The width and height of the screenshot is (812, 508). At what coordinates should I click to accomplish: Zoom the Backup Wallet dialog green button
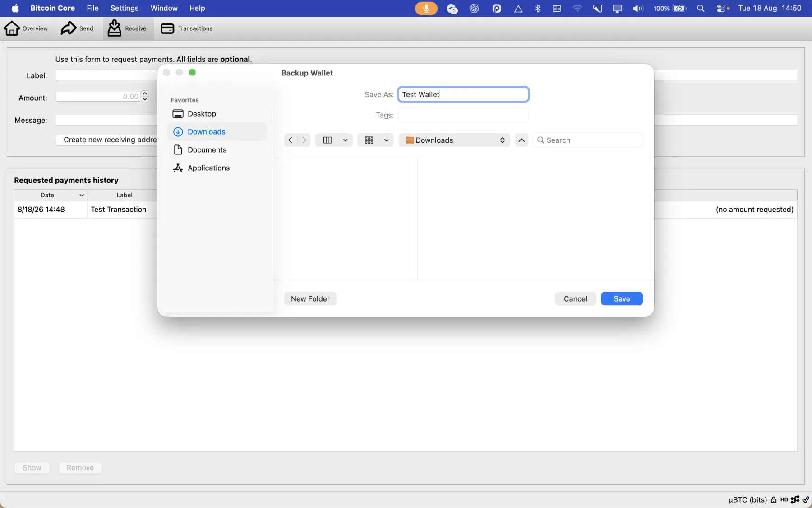(192, 72)
